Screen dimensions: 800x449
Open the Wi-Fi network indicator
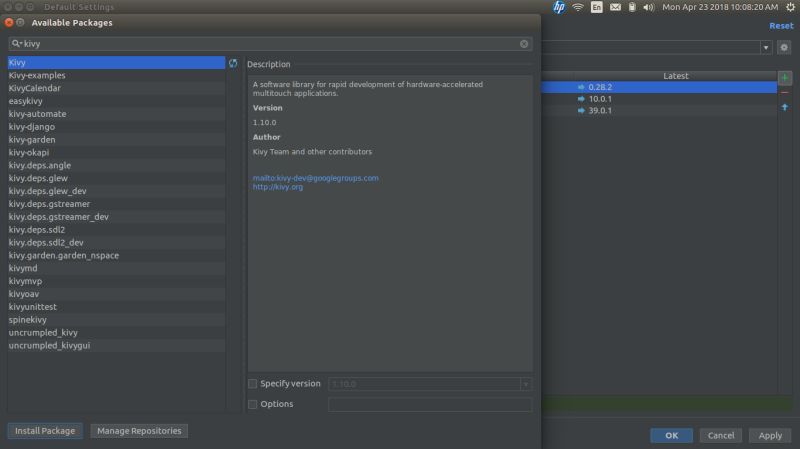[578, 7]
